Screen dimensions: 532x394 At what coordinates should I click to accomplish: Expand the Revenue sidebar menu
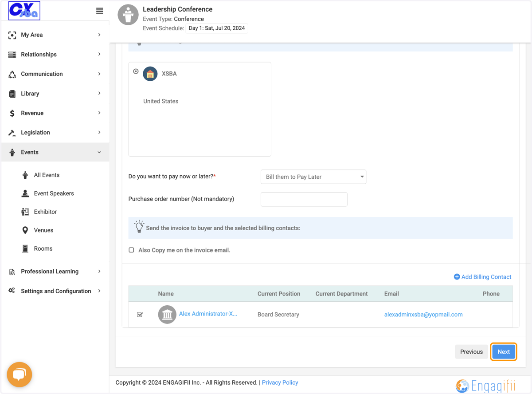(55, 113)
